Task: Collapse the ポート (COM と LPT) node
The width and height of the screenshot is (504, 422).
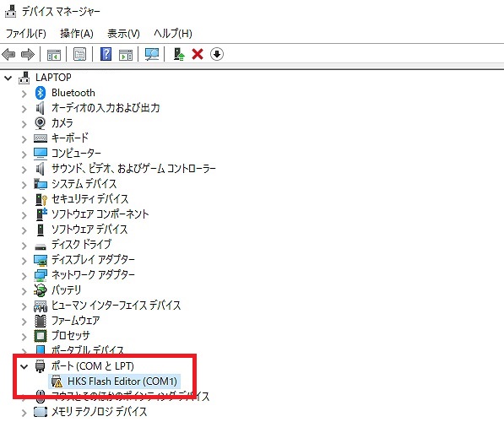Action: (24, 366)
